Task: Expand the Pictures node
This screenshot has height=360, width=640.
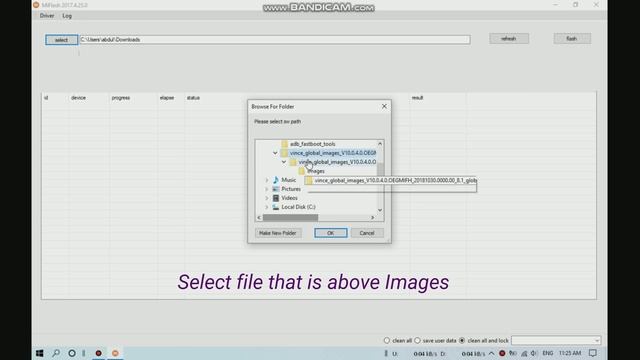Action: [x=267, y=189]
